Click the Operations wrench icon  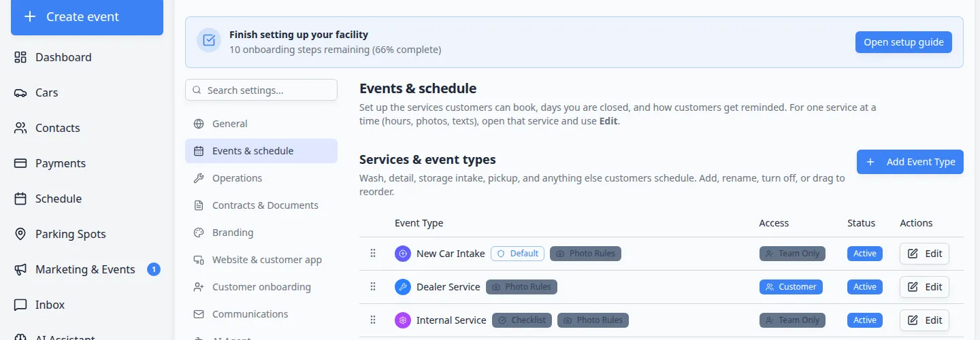coord(199,178)
